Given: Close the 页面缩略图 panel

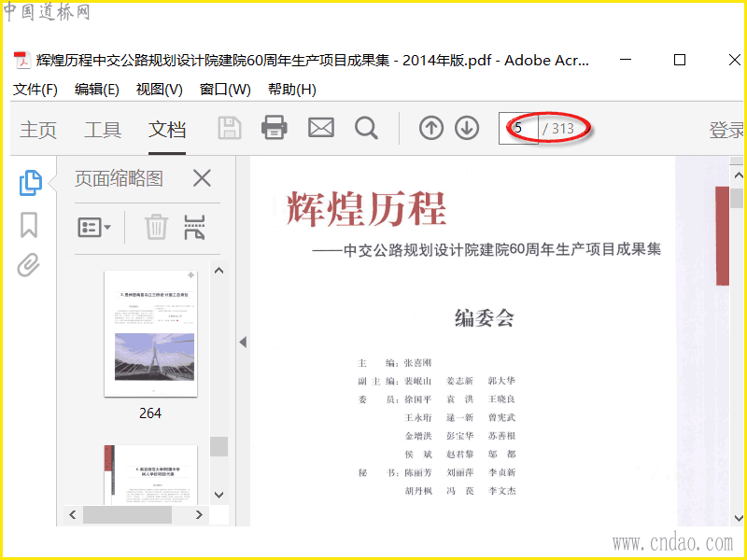Looking at the screenshot, I should 202,178.
